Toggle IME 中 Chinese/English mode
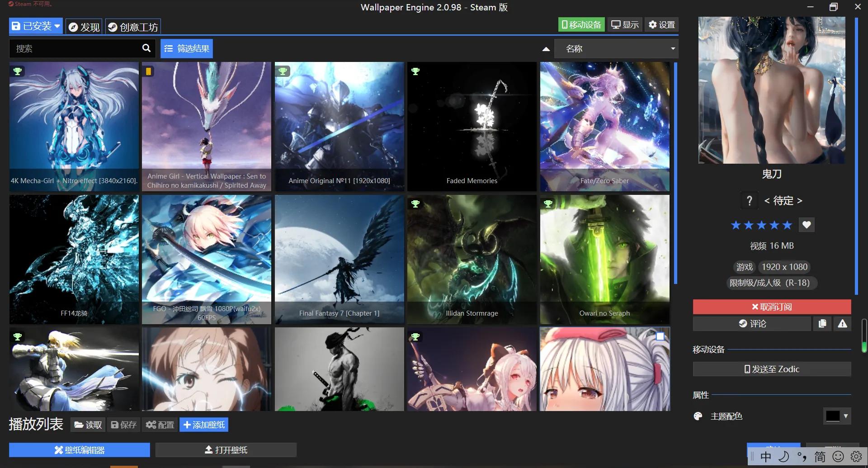The height and width of the screenshot is (468, 868). (x=765, y=457)
